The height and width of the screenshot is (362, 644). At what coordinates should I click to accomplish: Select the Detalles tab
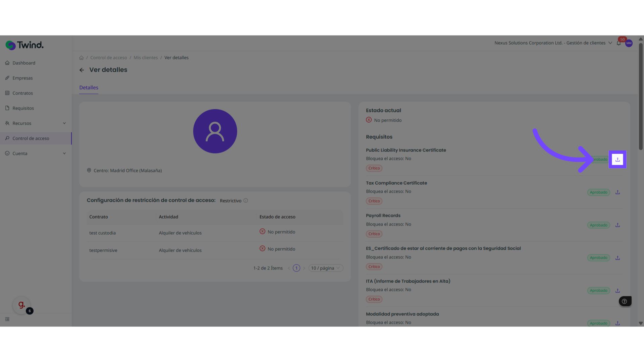89,88
